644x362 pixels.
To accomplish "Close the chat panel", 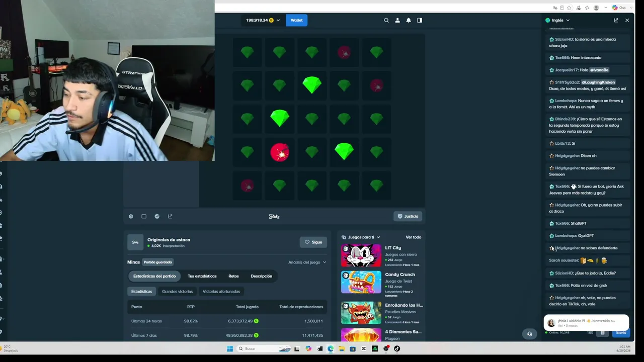I will [627, 20].
